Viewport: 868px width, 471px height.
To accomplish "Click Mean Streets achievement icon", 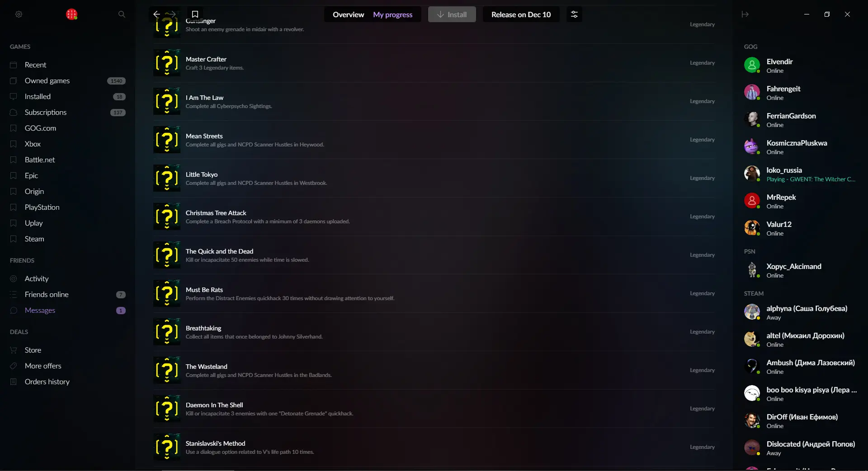I will pos(167,140).
